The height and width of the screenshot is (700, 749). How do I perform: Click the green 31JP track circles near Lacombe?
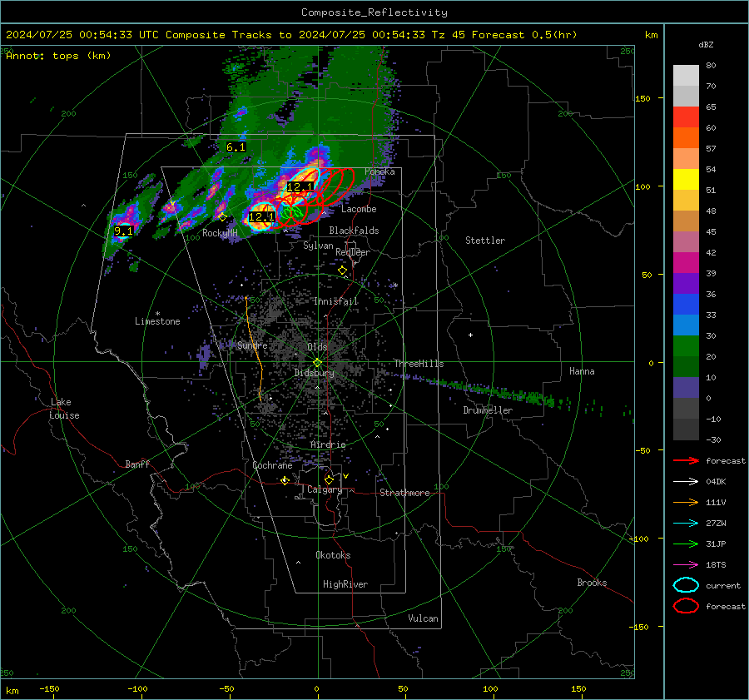coord(291,212)
